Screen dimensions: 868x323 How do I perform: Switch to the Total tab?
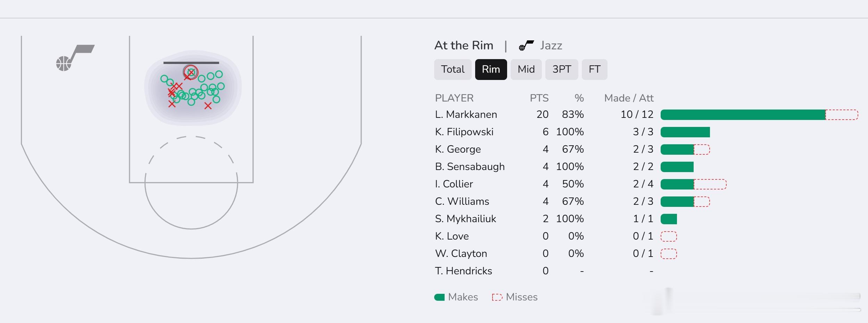453,70
